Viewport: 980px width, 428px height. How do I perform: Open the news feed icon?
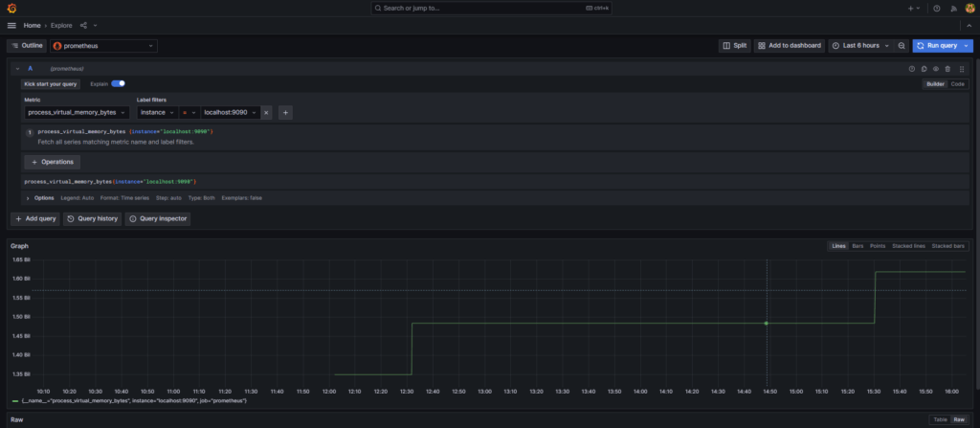[953, 8]
